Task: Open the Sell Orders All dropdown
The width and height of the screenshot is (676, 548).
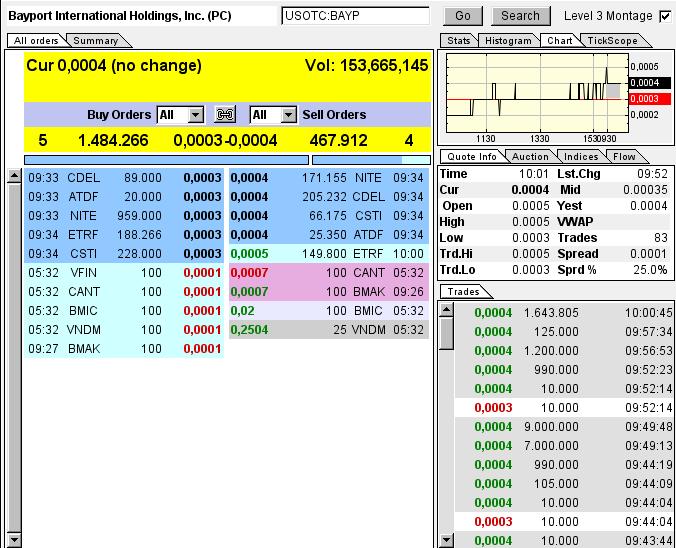Action: click(273, 115)
